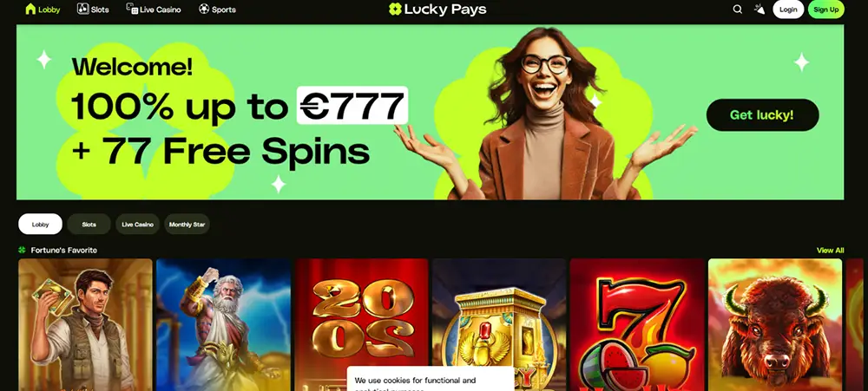Select the Slots filter pill

click(x=89, y=225)
